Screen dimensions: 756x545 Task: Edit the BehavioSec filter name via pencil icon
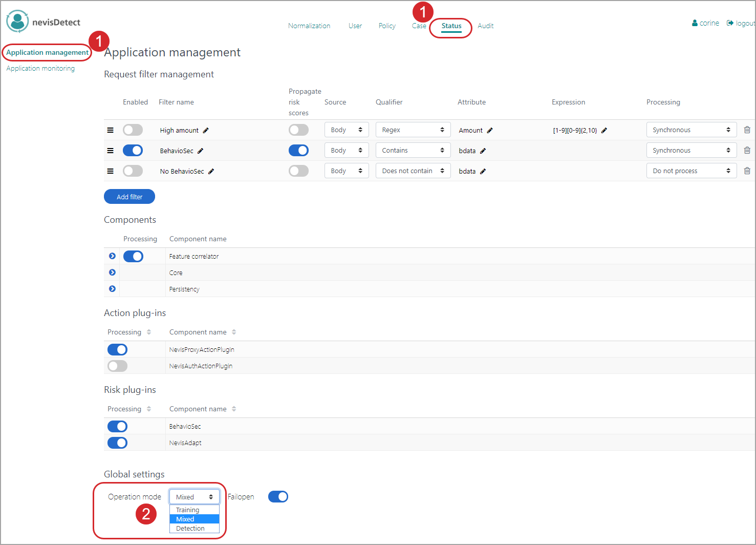point(201,151)
